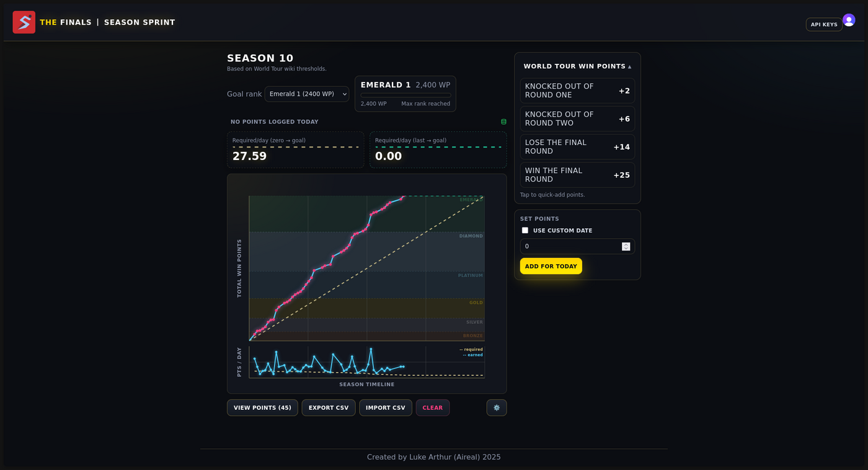Click Import CSV
The image size is (868, 470).
386,407
